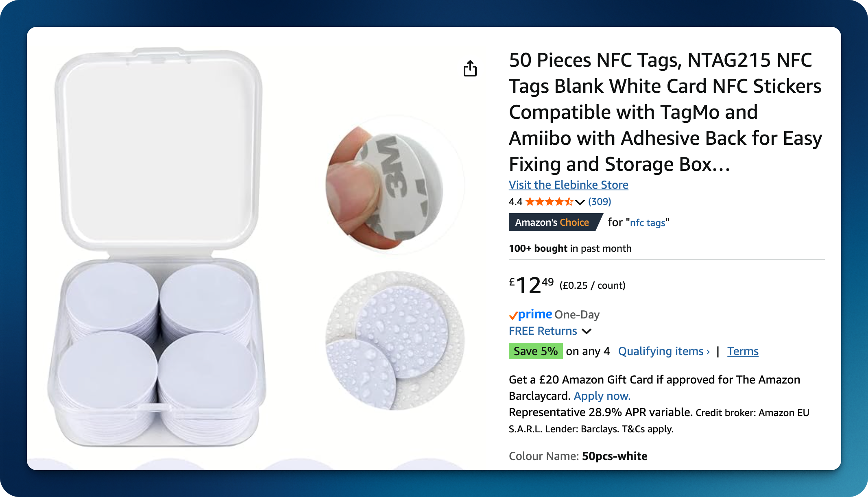This screenshot has height=497, width=868.
Task: View the 3M adhesive back thumbnail
Action: click(395, 185)
